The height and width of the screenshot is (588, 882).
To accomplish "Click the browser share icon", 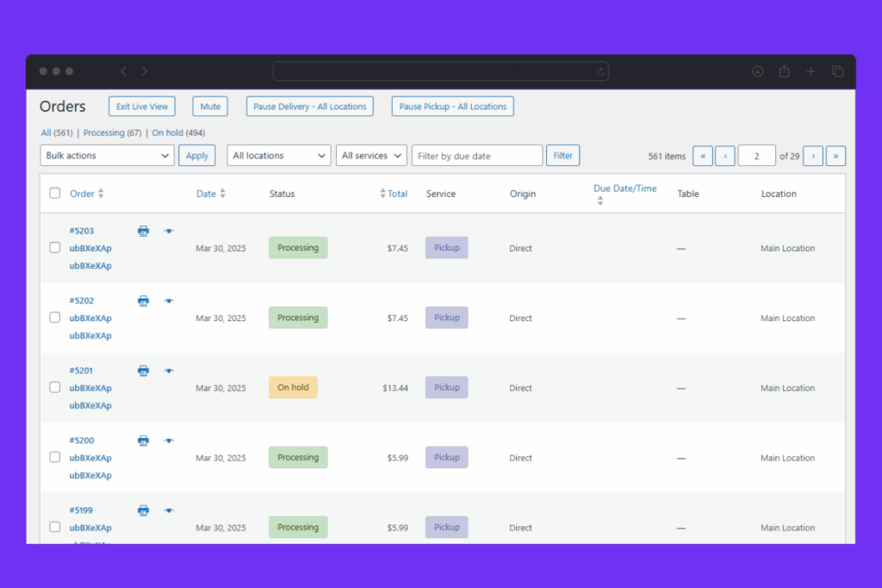I will pyautogui.click(x=784, y=71).
